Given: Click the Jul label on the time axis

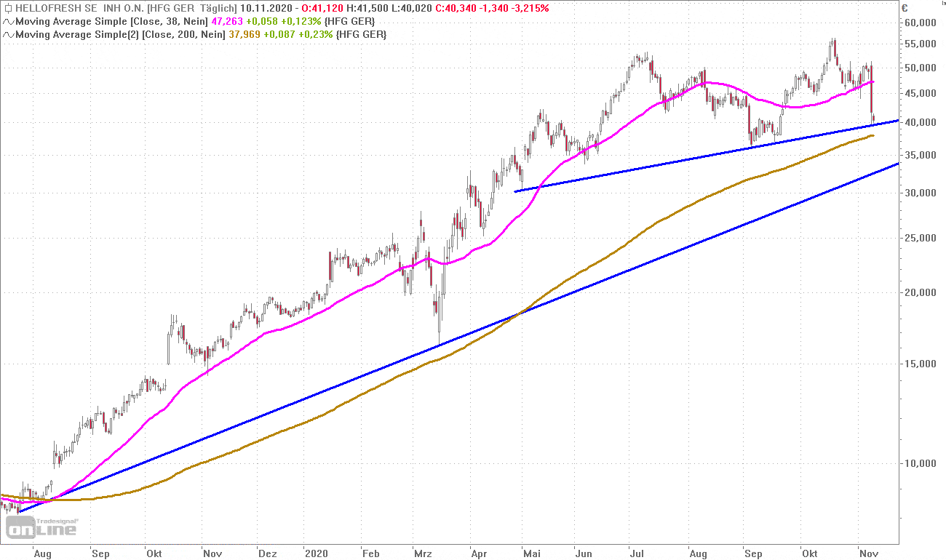Looking at the screenshot, I should pos(637,553).
